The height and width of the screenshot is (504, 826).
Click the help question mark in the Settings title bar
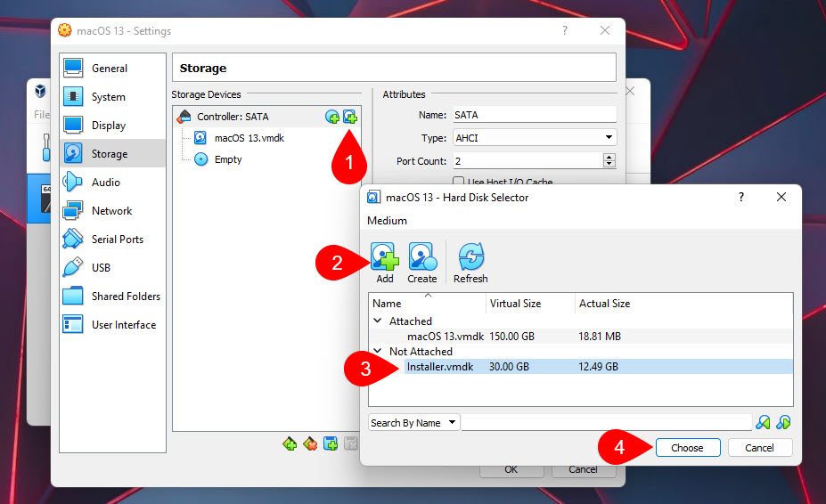click(x=565, y=30)
